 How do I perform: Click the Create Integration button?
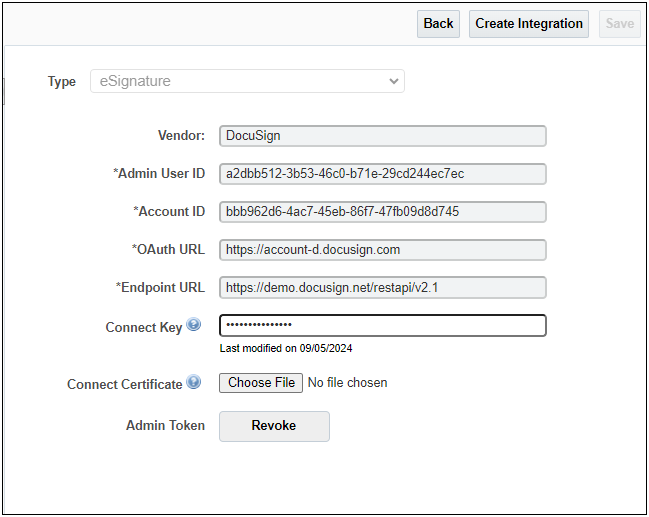click(529, 24)
